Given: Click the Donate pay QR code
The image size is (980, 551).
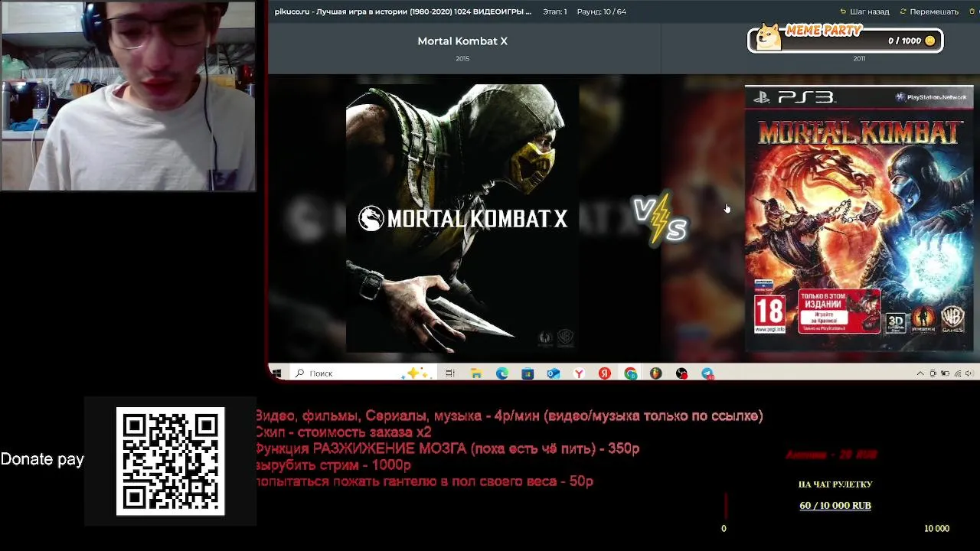Looking at the screenshot, I should (x=170, y=461).
